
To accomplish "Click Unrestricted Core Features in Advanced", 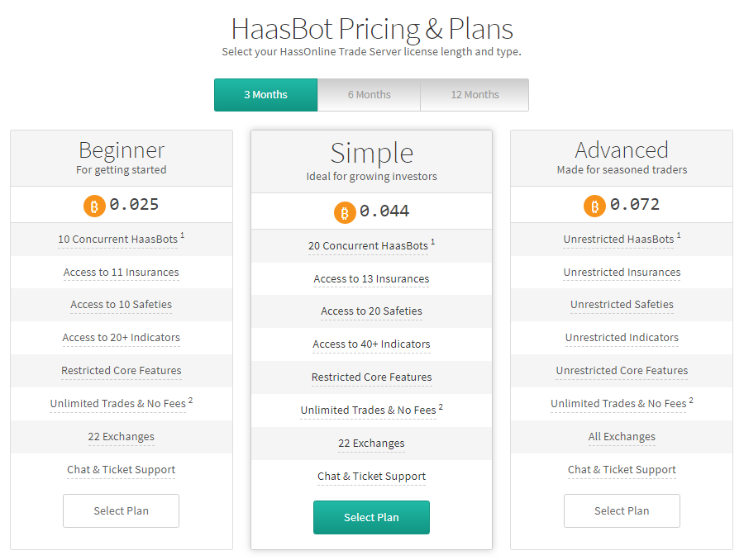I will click(622, 370).
